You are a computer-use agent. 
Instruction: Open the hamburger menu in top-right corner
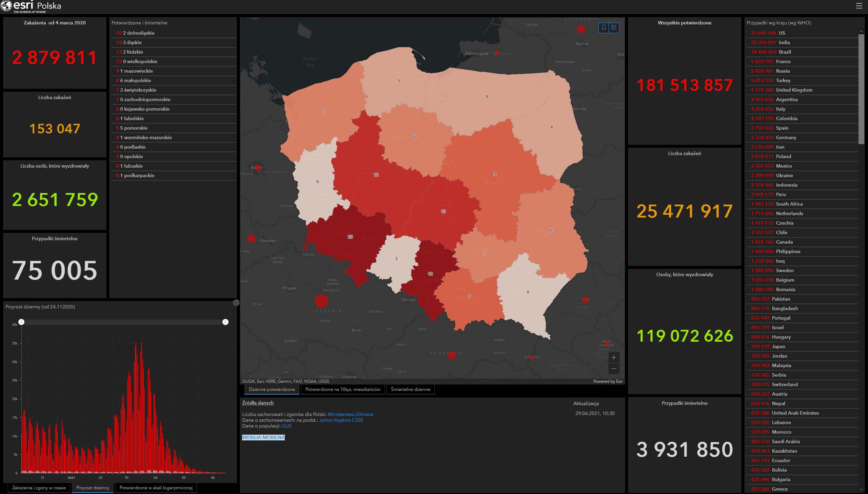coord(859,6)
